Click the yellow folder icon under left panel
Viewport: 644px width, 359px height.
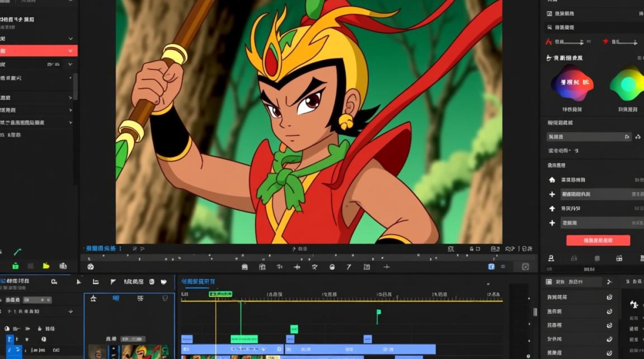point(46,266)
